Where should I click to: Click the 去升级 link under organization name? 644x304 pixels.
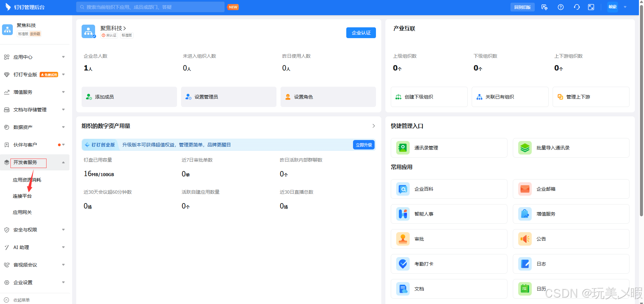click(35, 34)
